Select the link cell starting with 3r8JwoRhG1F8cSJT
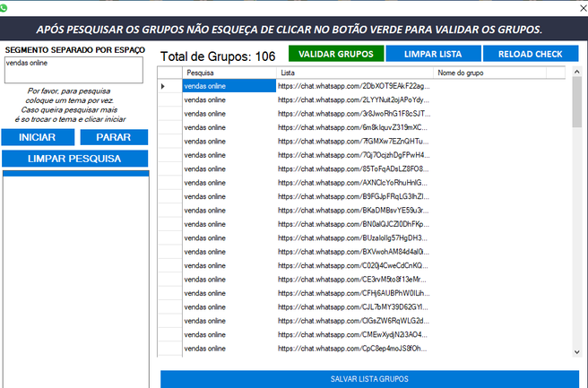This screenshot has height=388, width=588. [354, 114]
